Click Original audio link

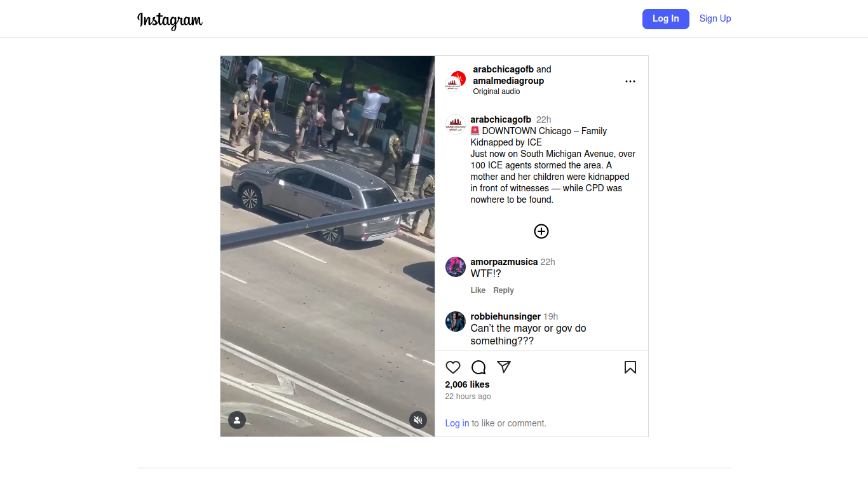(x=496, y=91)
